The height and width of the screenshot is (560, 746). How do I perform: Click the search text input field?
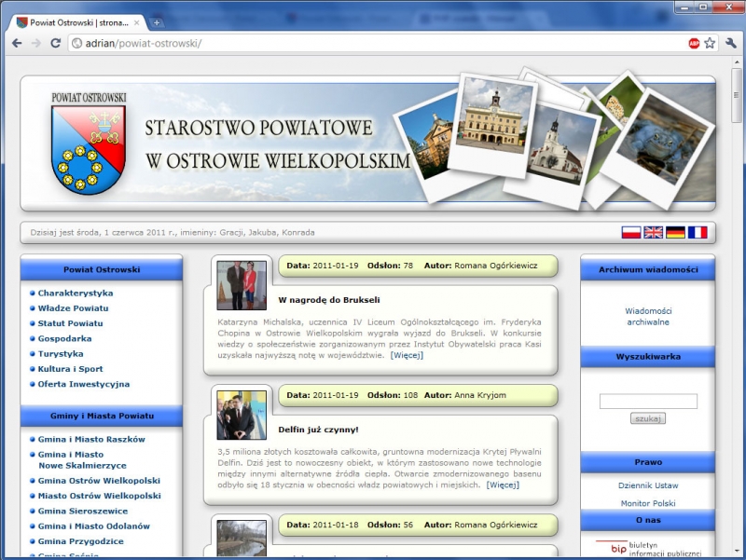pos(648,402)
